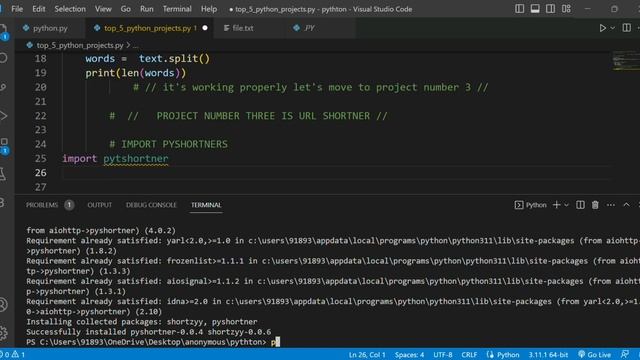Open the feedback icon in status bar
640x360 pixels.
pos(625,355)
